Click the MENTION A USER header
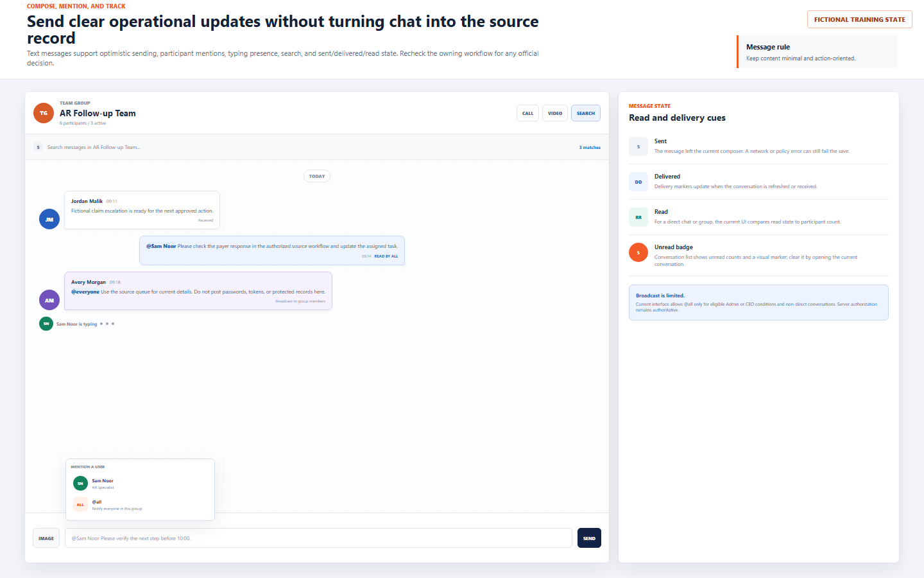The height and width of the screenshot is (578, 924). point(88,467)
